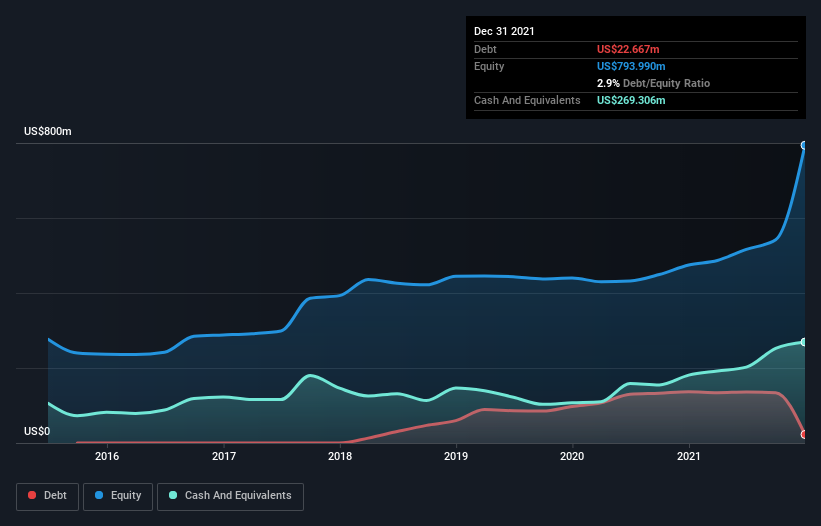This screenshot has height=526, width=821.
Task: Click the red Debt legend dot
Action: coord(32,495)
